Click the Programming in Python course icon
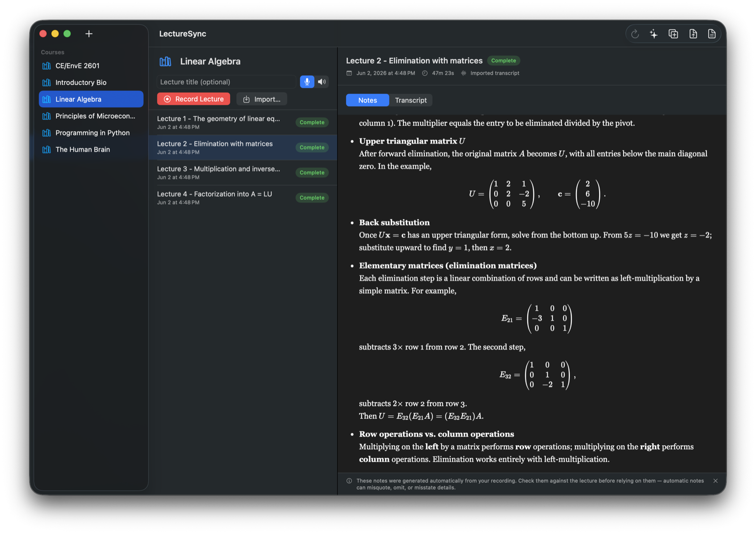This screenshot has height=534, width=756. point(46,133)
